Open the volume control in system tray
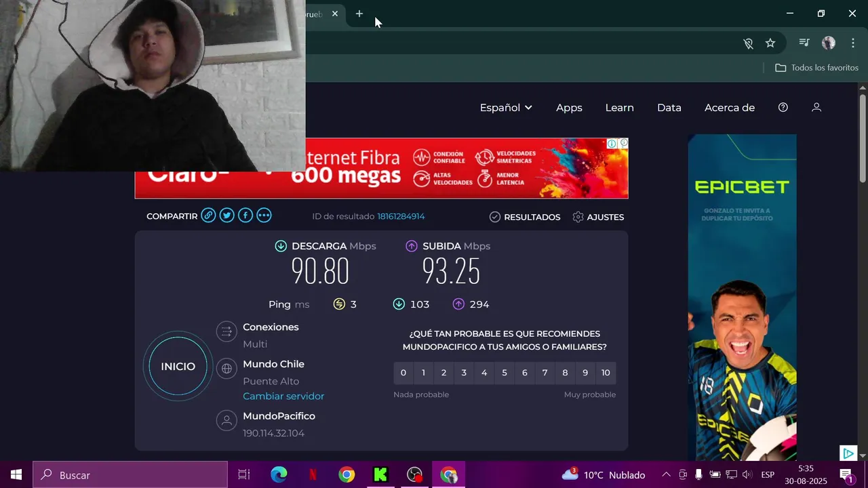This screenshot has height=488, width=868. point(747,474)
